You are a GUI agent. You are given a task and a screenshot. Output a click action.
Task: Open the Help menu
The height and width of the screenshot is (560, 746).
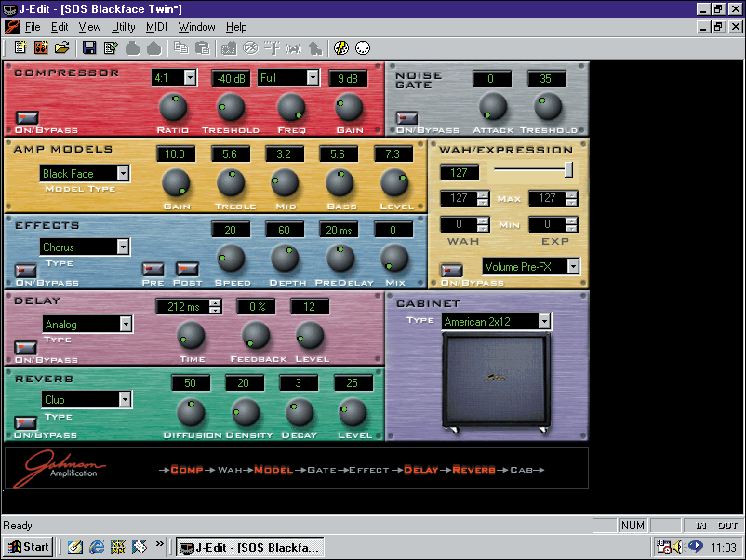pyautogui.click(x=236, y=27)
